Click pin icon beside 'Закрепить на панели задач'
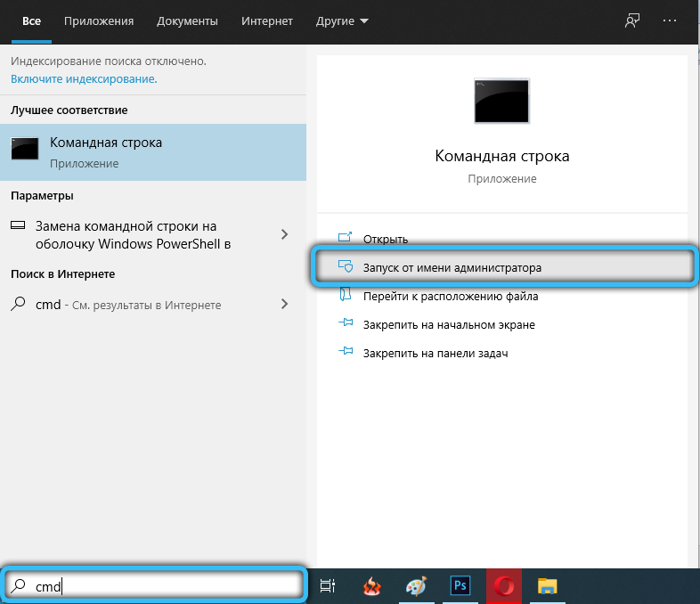 point(346,351)
